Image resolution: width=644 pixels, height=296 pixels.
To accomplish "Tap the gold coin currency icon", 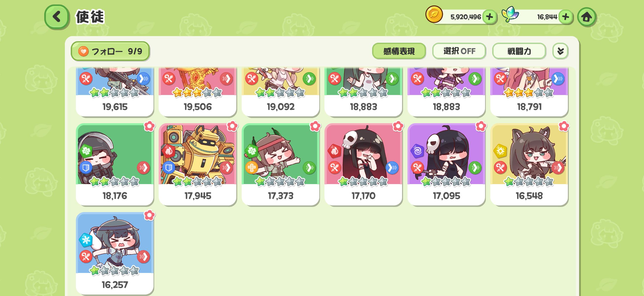I will tap(434, 14).
